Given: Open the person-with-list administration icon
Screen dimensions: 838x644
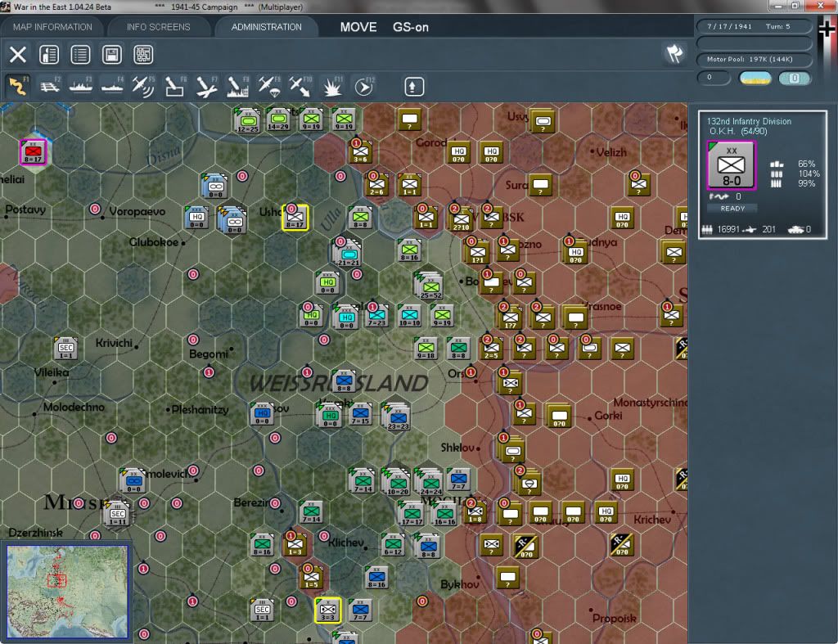Looking at the screenshot, I should click(x=49, y=54).
